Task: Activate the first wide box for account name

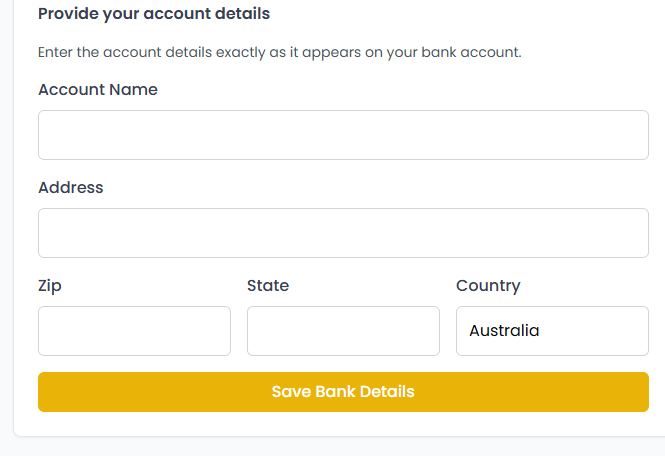Action: coord(343,135)
